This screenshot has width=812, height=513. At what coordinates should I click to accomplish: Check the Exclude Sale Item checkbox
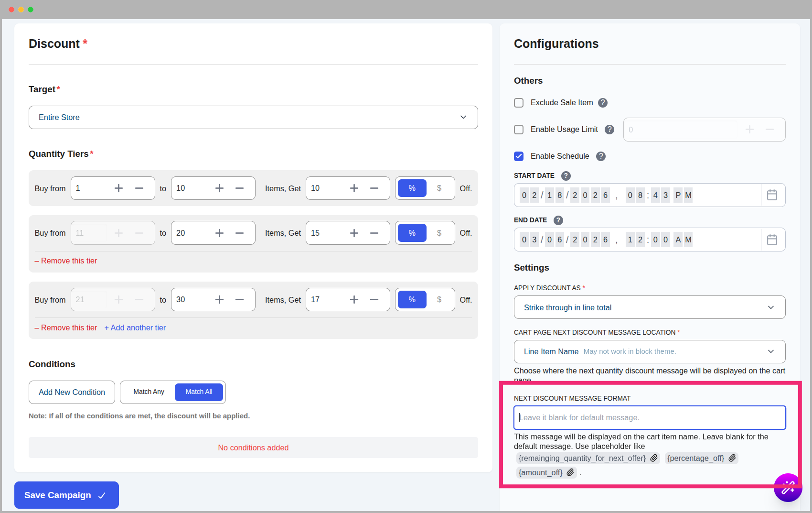point(519,103)
